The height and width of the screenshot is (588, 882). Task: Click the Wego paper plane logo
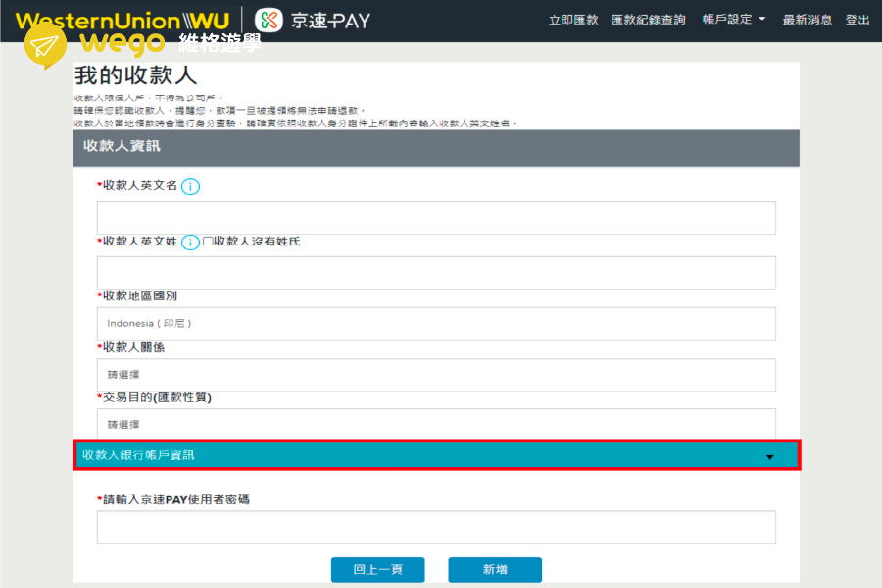coord(45,46)
